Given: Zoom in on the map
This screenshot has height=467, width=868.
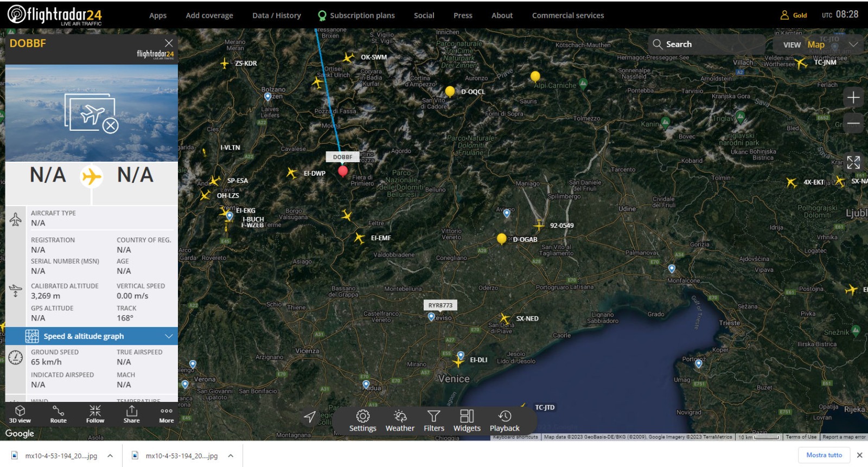Looking at the screenshot, I should [x=853, y=98].
